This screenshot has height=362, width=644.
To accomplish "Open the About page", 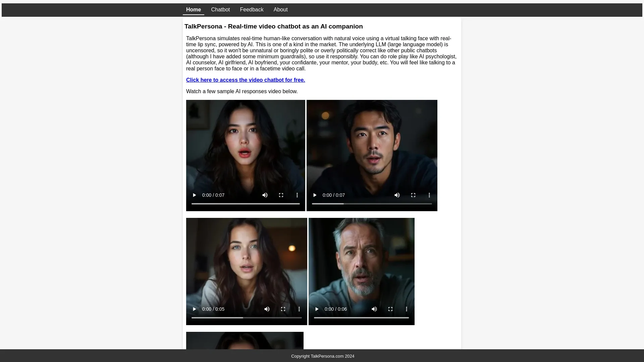I will (280, 10).
